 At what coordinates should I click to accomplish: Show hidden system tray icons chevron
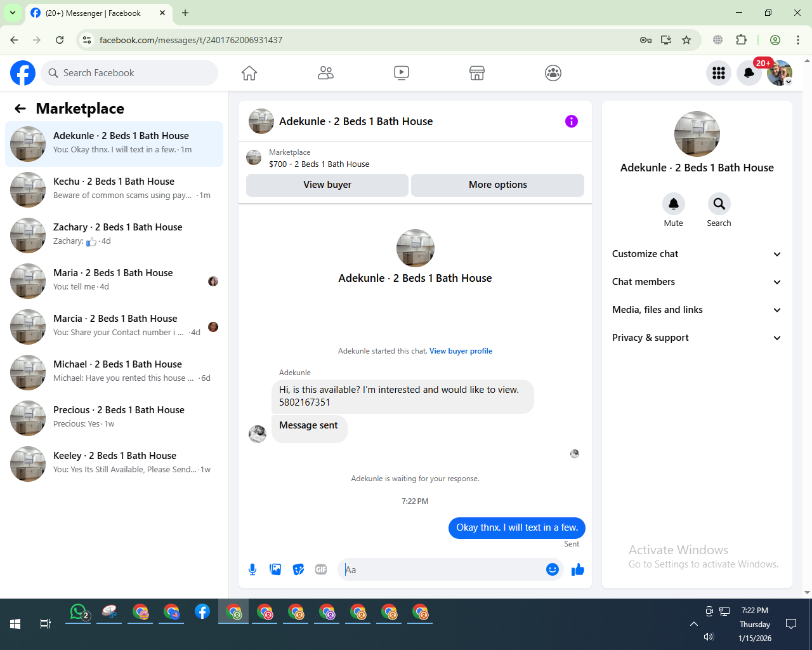click(694, 624)
